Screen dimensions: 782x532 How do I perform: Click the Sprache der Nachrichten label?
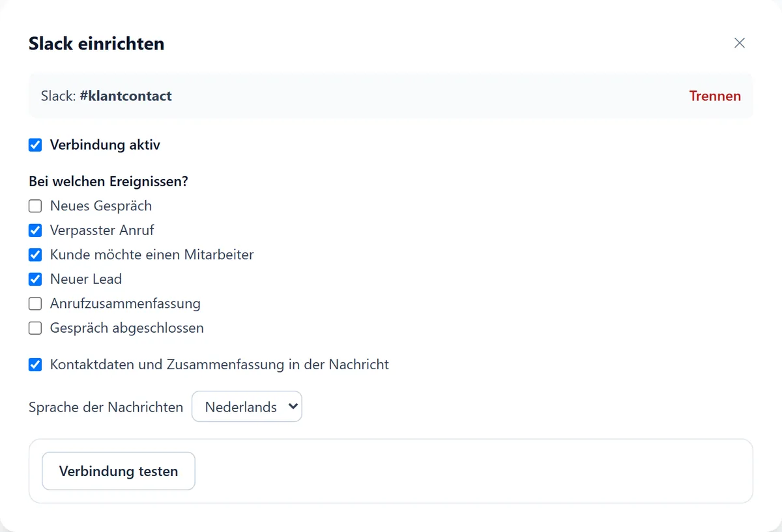tap(106, 407)
